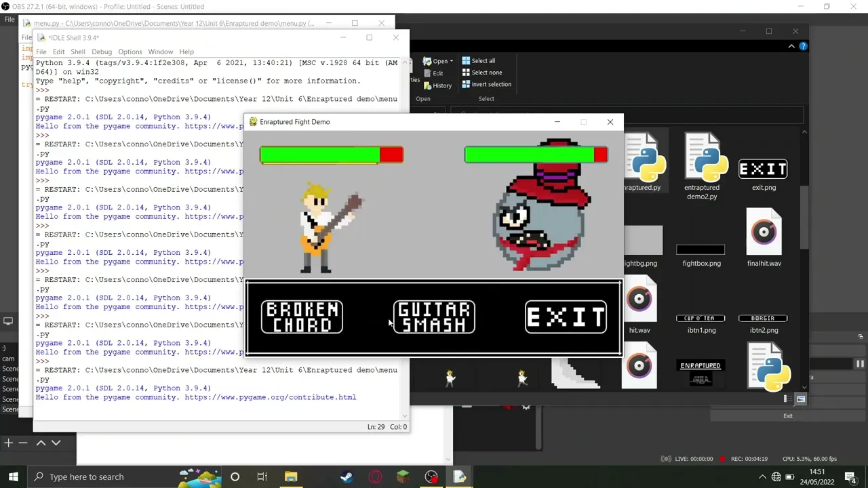Select the ibtn2.png file
The width and height of the screenshot is (868, 488).
click(x=764, y=324)
